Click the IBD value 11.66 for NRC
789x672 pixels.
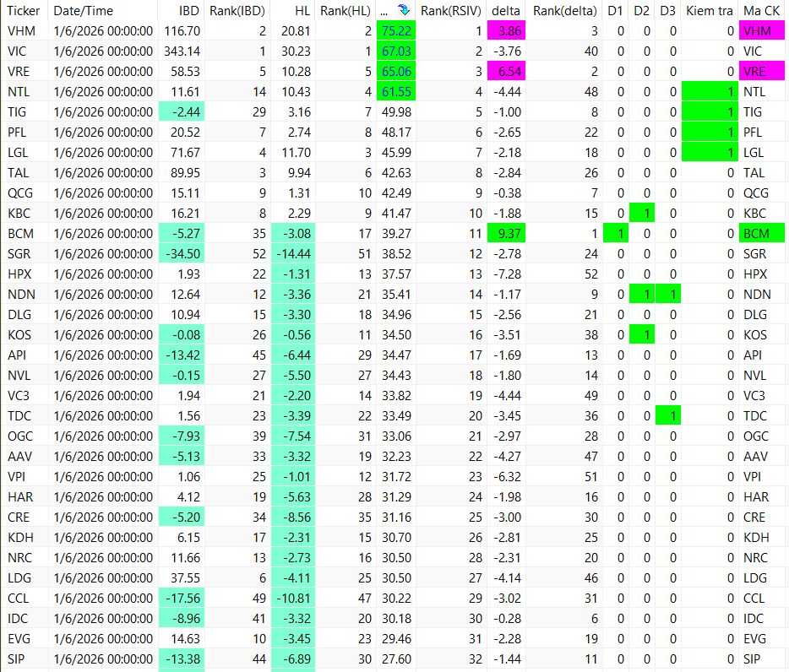(x=185, y=558)
